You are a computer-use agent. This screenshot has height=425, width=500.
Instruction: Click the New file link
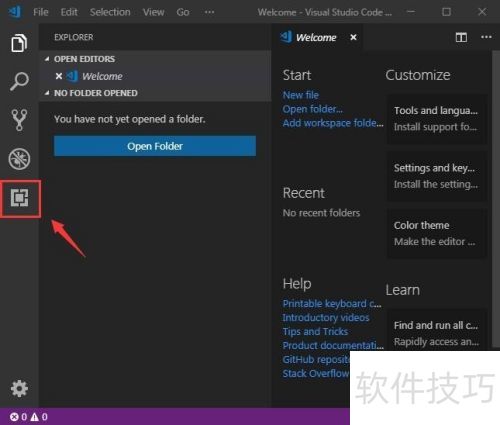coord(301,95)
